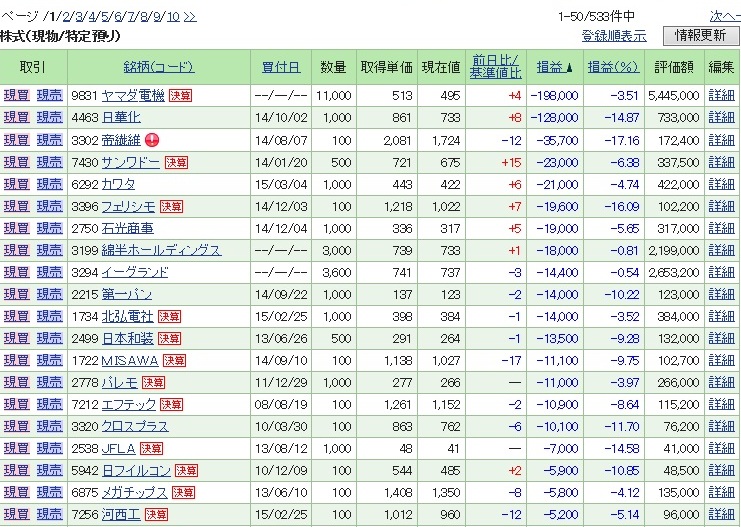The height and width of the screenshot is (527, 741).
Task: Click 現売 for 帝繊維 row
Action: tap(50, 140)
